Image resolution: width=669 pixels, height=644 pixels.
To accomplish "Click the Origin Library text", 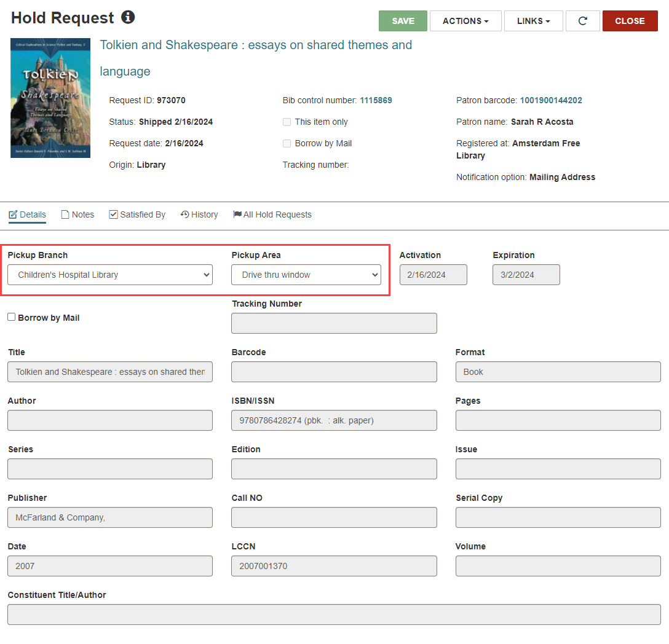I will 151,165.
